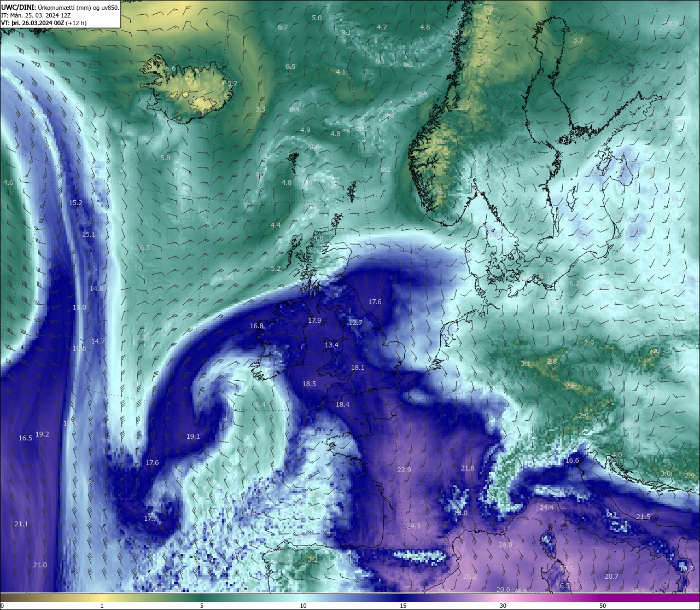Click the map value '20.7' over Italy
The height and width of the screenshot is (610, 700).
pyautogui.click(x=611, y=576)
